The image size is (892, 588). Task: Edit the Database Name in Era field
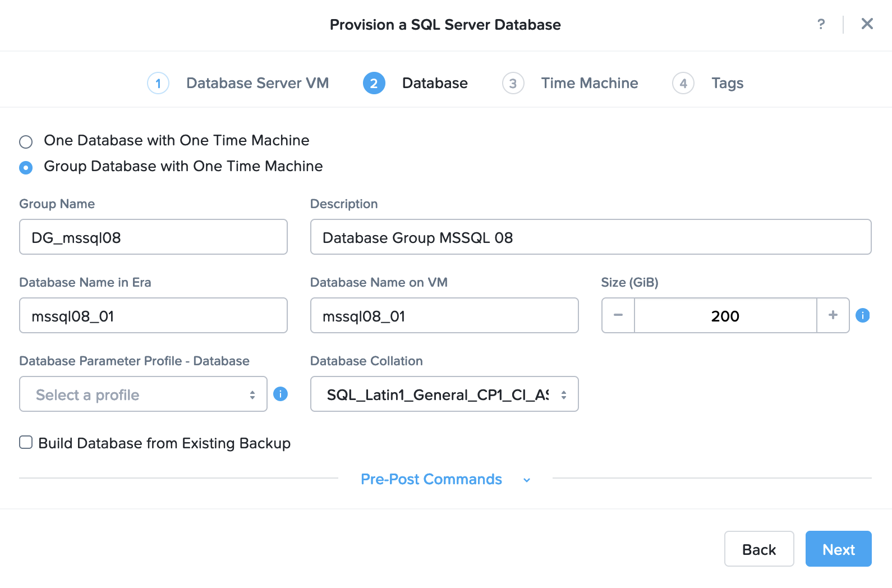coord(153,315)
